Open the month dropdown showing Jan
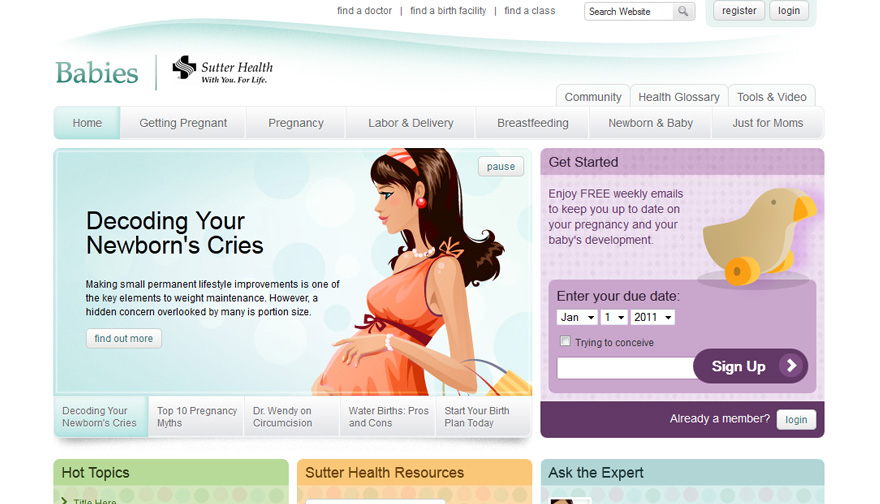Viewport: 880px width, 504px height. (577, 317)
